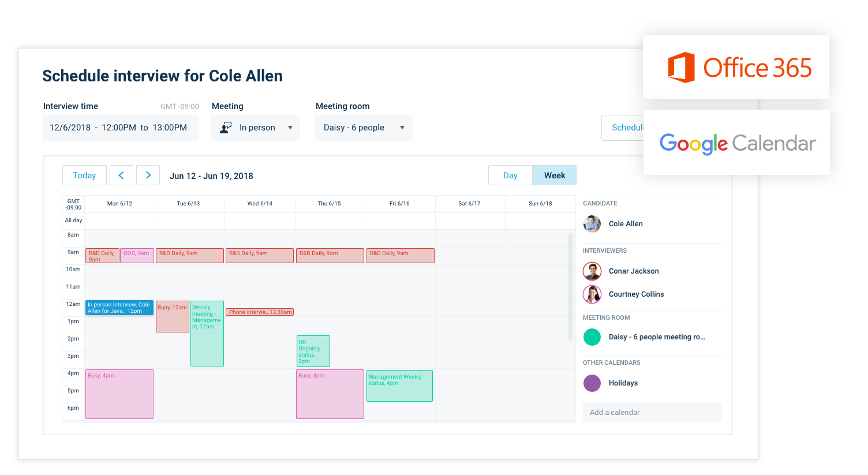Click the in-person meeting icon
868x475 pixels.
pyautogui.click(x=226, y=128)
